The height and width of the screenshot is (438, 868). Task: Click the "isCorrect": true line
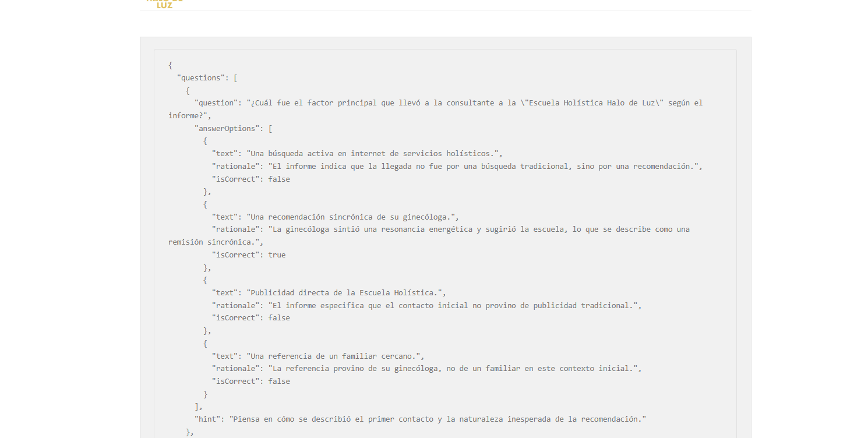[x=249, y=255]
